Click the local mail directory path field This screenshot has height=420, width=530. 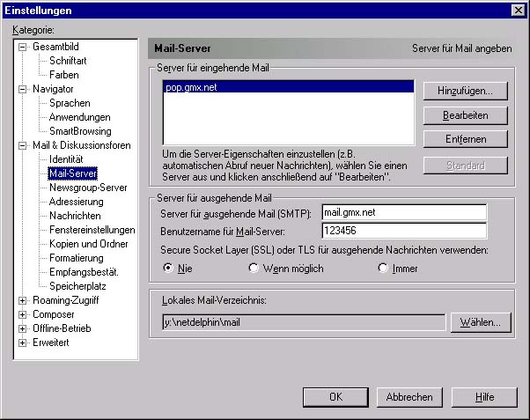[304, 322]
